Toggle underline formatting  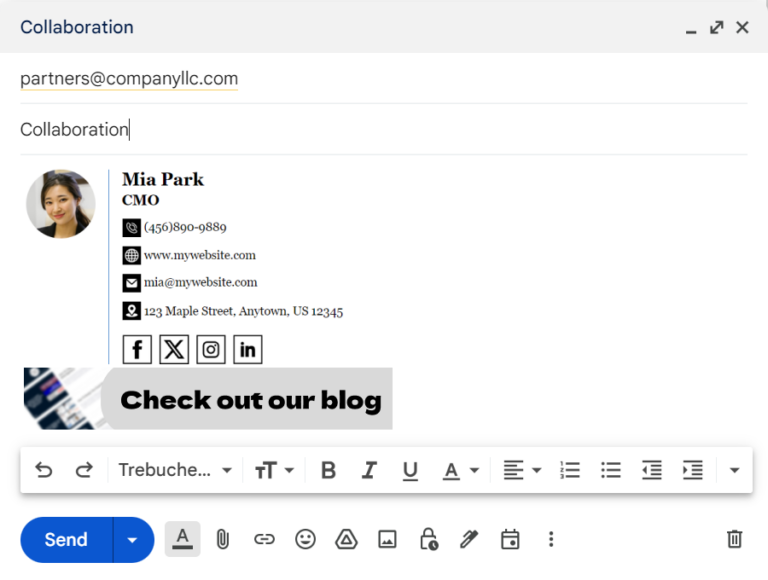click(410, 470)
